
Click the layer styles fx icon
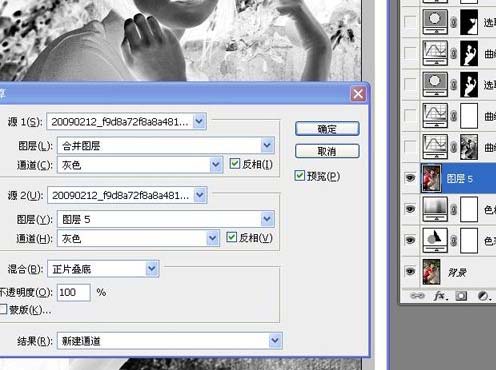click(x=440, y=296)
